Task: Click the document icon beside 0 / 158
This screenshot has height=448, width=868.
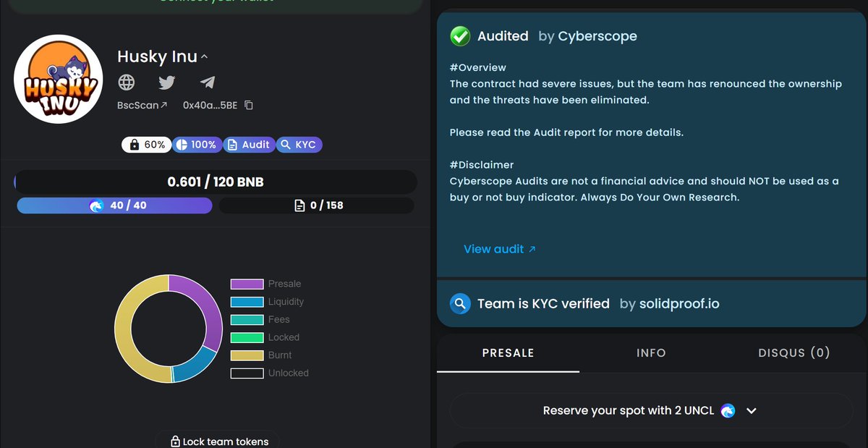Action: point(299,206)
